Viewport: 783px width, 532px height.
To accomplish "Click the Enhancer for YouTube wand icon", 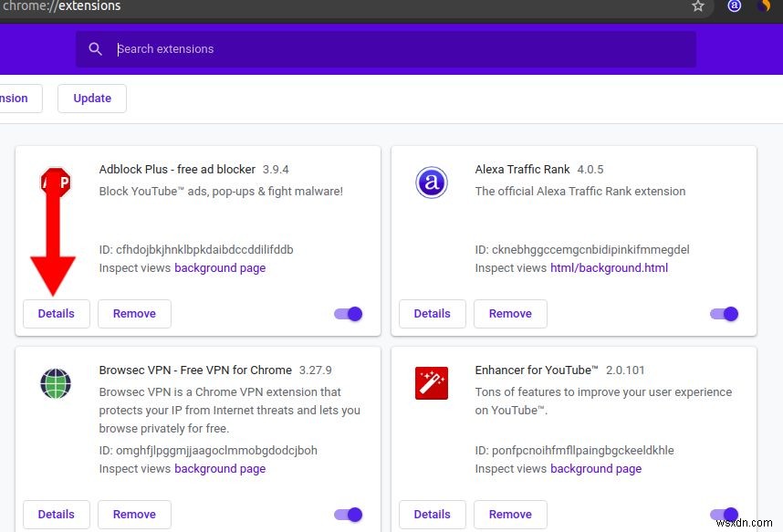I will coord(432,383).
